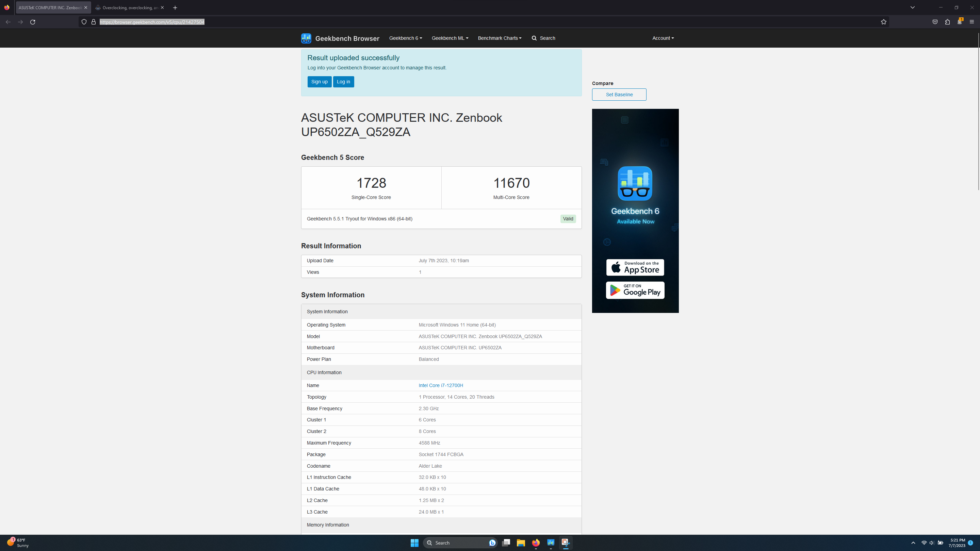The width and height of the screenshot is (980, 551).
Task: Click the Set Baseline button
Action: pos(619,95)
